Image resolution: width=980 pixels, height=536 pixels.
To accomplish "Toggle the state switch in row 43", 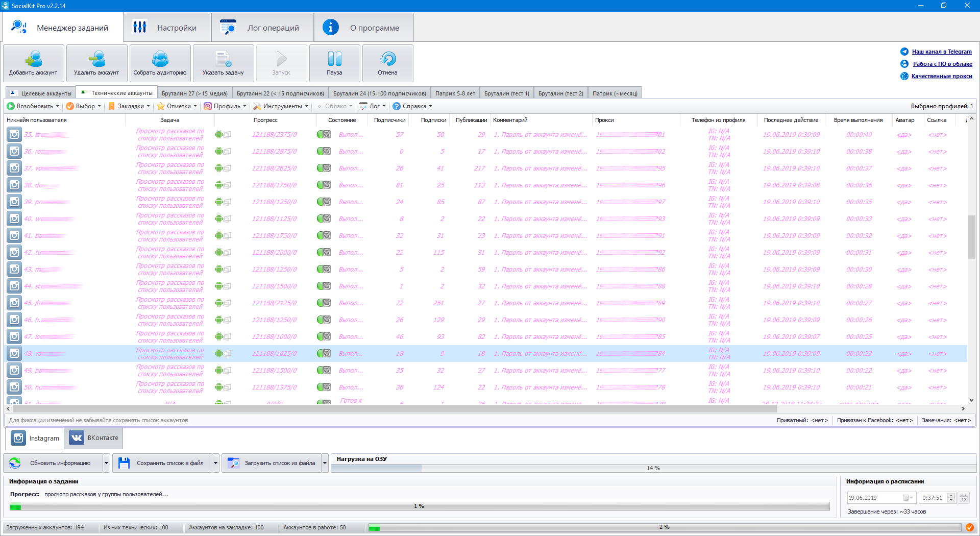I will (x=324, y=270).
